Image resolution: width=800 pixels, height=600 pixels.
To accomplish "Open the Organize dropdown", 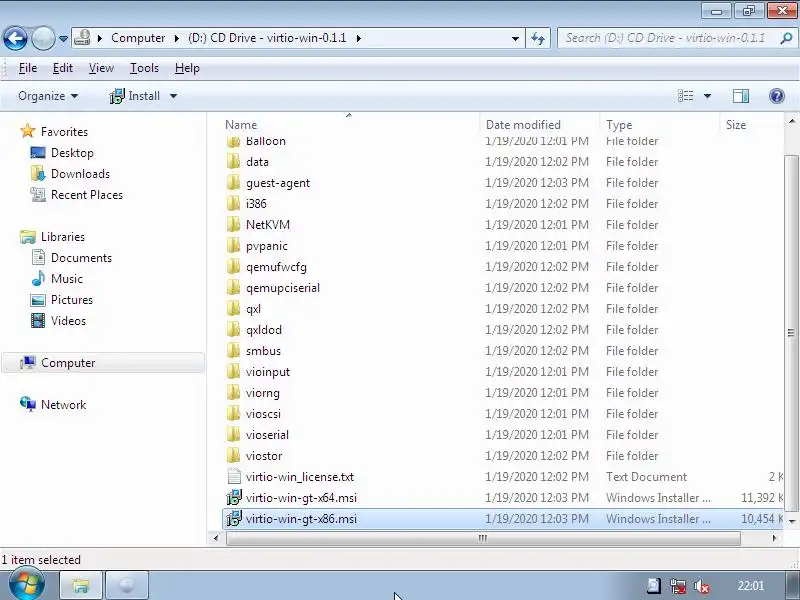I will (48, 96).
